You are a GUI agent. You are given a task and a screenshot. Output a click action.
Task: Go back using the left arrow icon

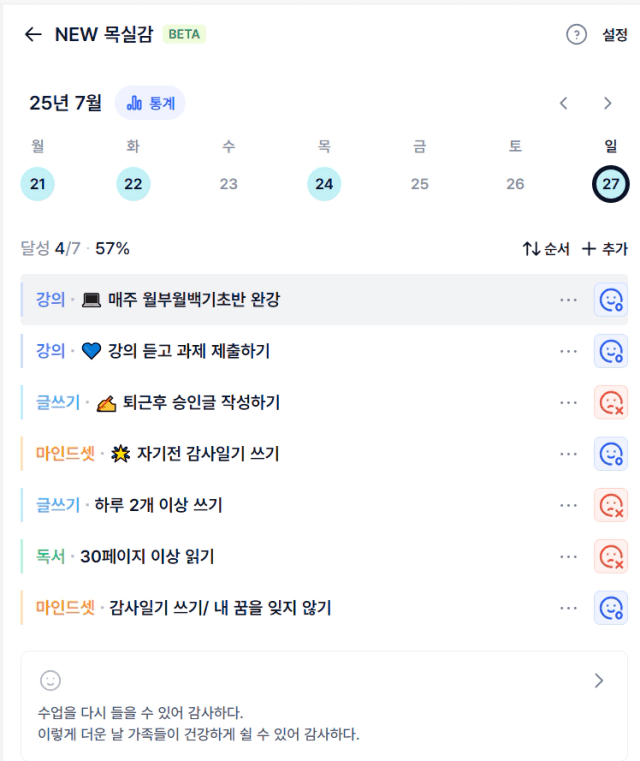(33, 34)
